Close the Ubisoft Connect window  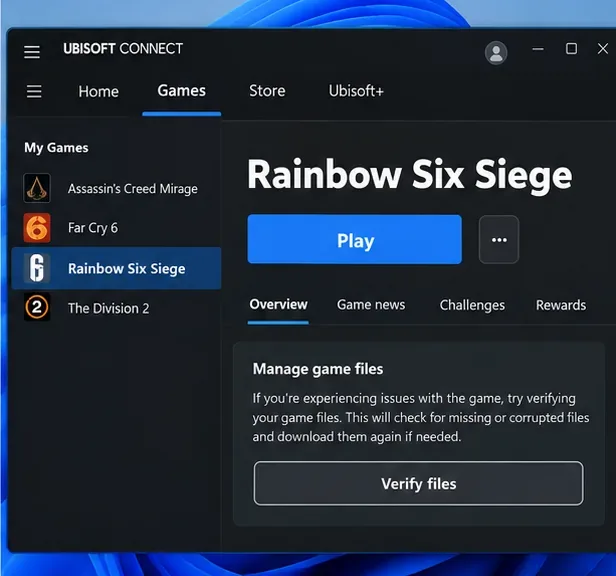[x=603, y=49]
